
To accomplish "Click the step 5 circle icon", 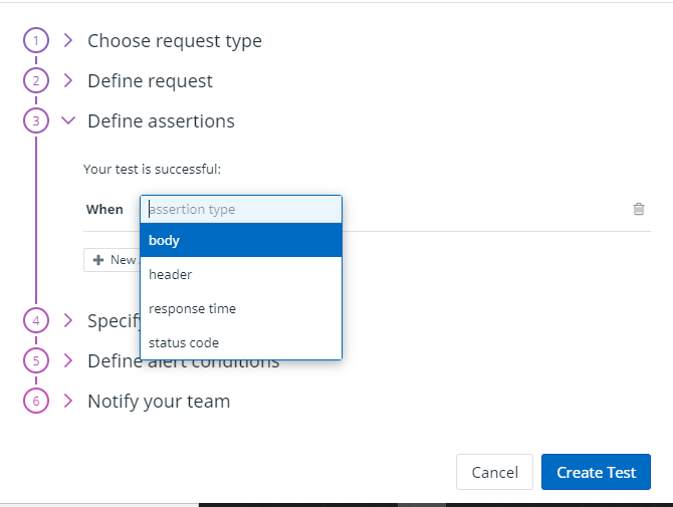I will (x=36, y=361).
